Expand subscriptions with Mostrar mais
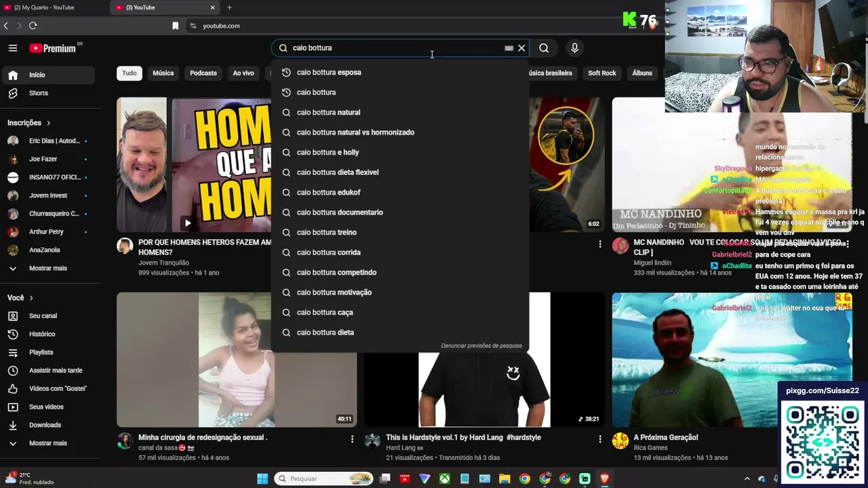 [49, 268]
